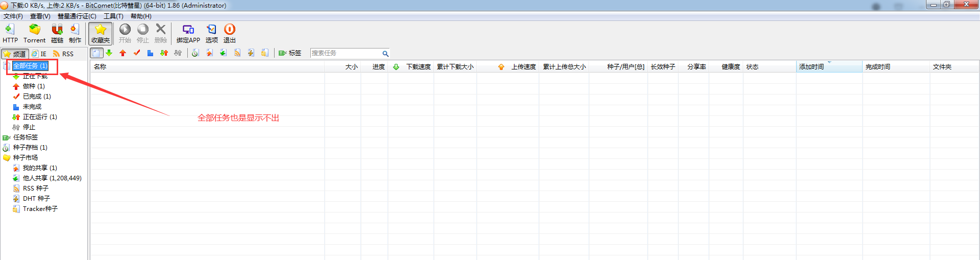Screen dimensions: 980x260
Task: Sort by 状态 column header
Action: 770,67
